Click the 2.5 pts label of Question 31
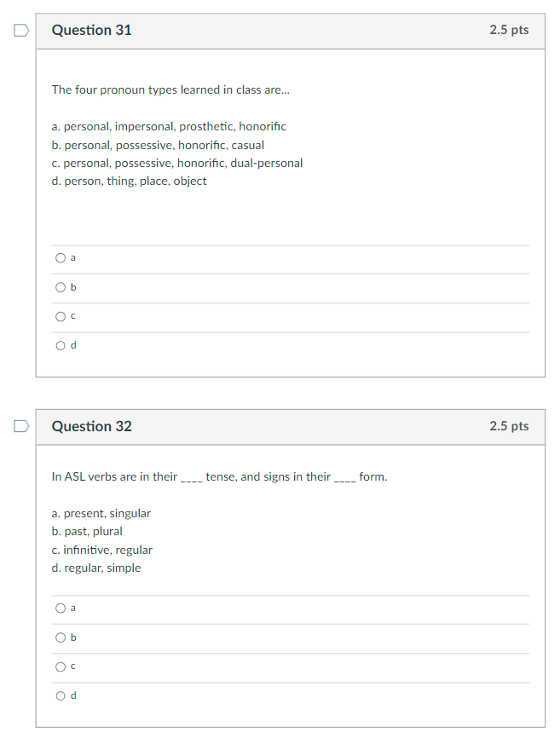560x744 pixels. click(x=509, y=30)
